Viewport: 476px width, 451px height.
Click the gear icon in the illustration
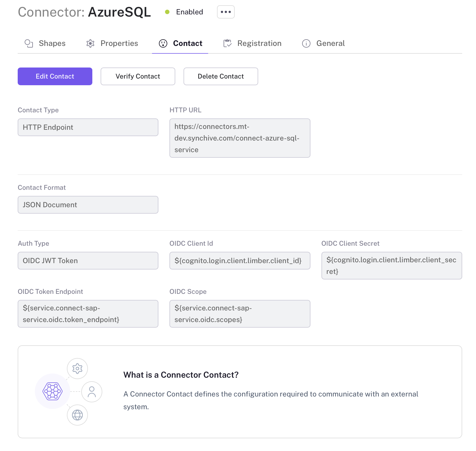[x=77, y=369]
